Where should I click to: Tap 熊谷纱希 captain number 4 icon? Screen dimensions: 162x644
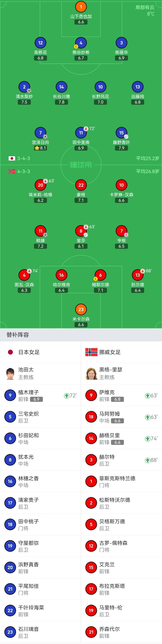[x=81, y=43]
